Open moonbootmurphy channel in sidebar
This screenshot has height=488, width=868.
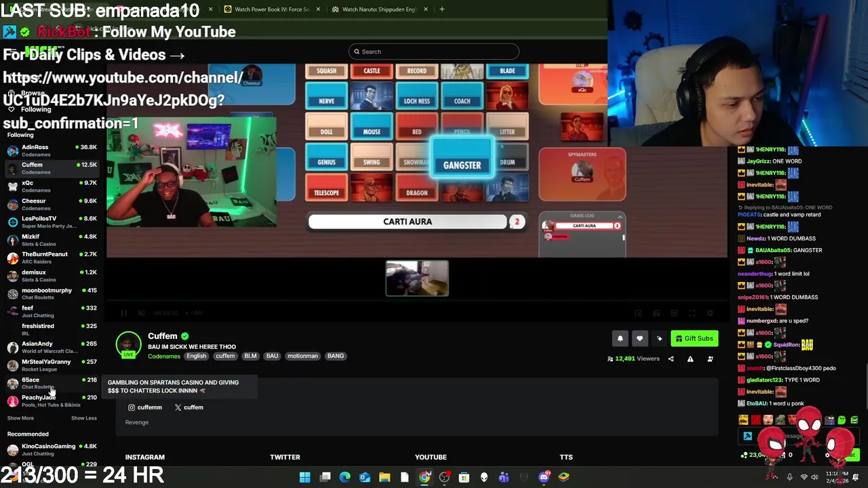point(52,293)
